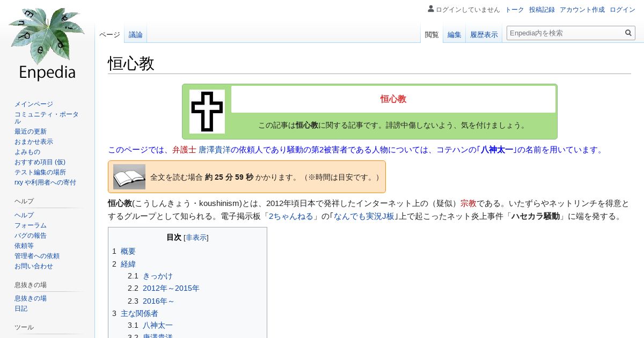Jump to contents entry 2.2 2012年～2015年
This screenshot has width=644, height=338.
click(164, 288)
